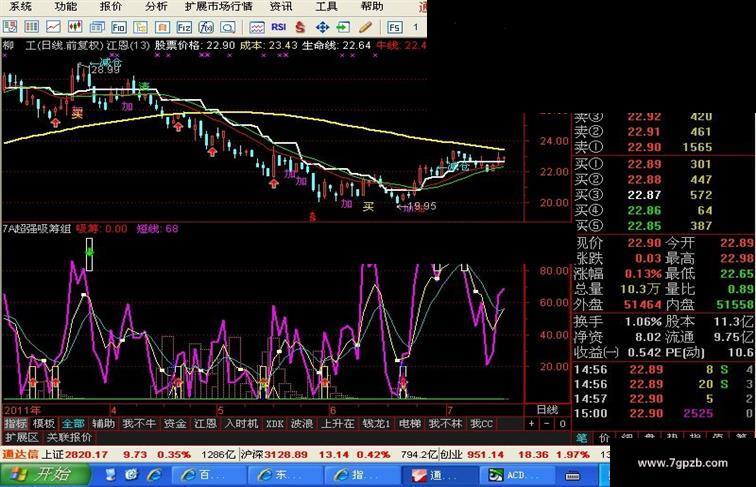
Task: Open the 东... Internet Explorer taskbar window
Action: (284, 475)
